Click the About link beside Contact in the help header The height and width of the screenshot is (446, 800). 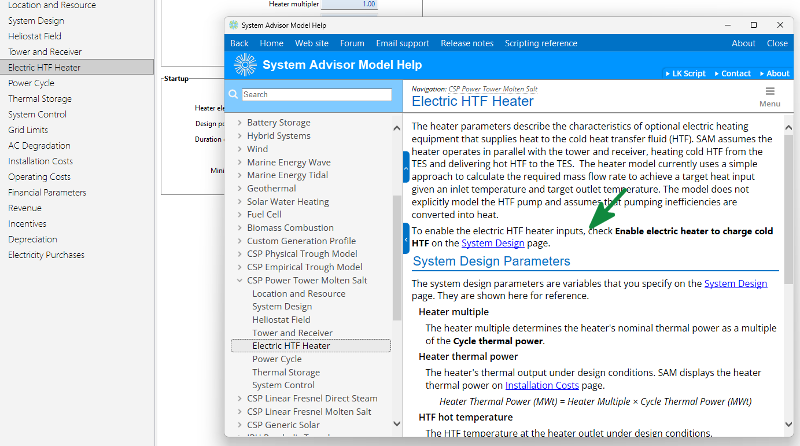pyautogui.click(x=774, y=73)
